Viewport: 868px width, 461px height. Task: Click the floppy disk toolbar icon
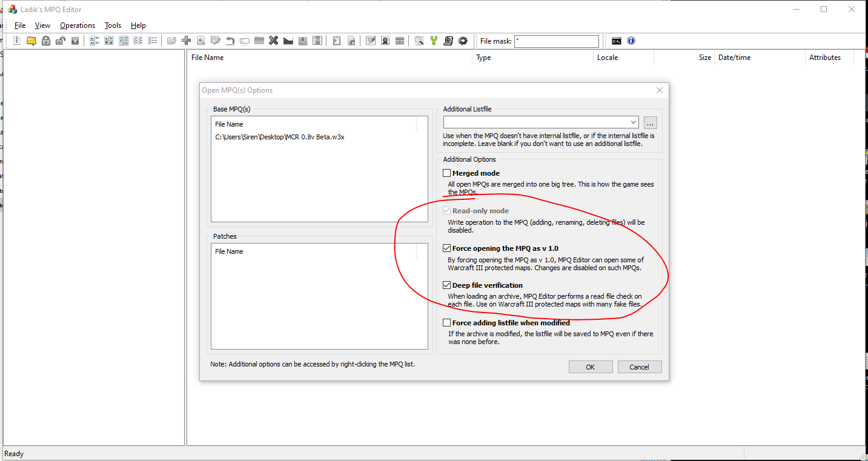click(x=303, y=41)
